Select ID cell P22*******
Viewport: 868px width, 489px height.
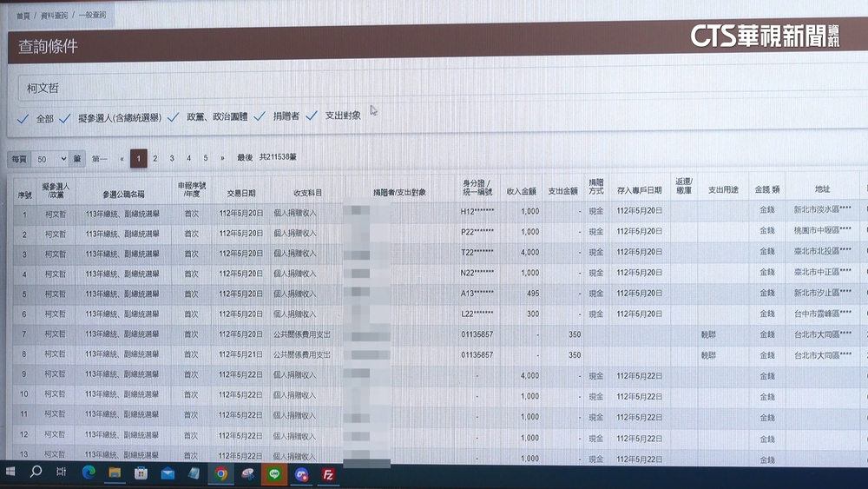click(x=477, y=232)
